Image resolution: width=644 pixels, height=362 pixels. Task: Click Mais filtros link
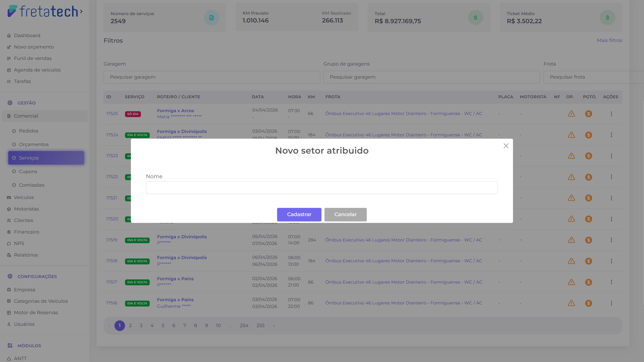tap(609, 40)
